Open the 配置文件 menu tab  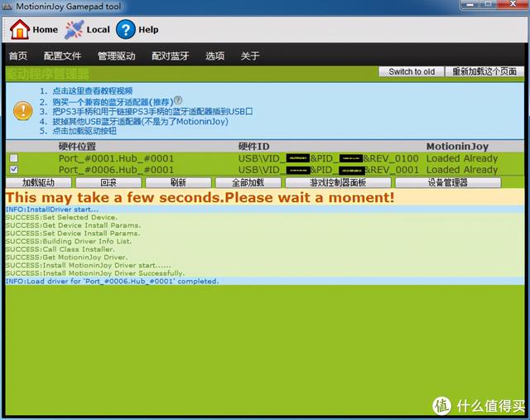tap(63, 56)
